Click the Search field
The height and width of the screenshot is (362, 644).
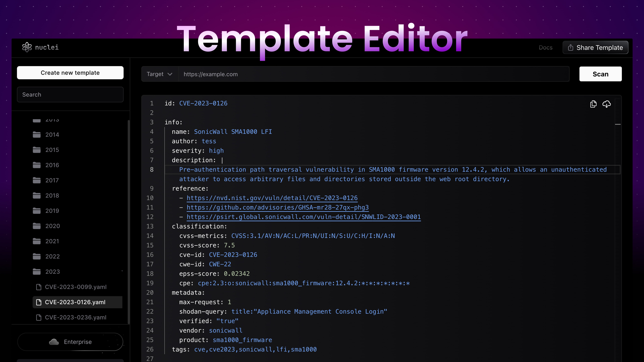pos(70,94)
